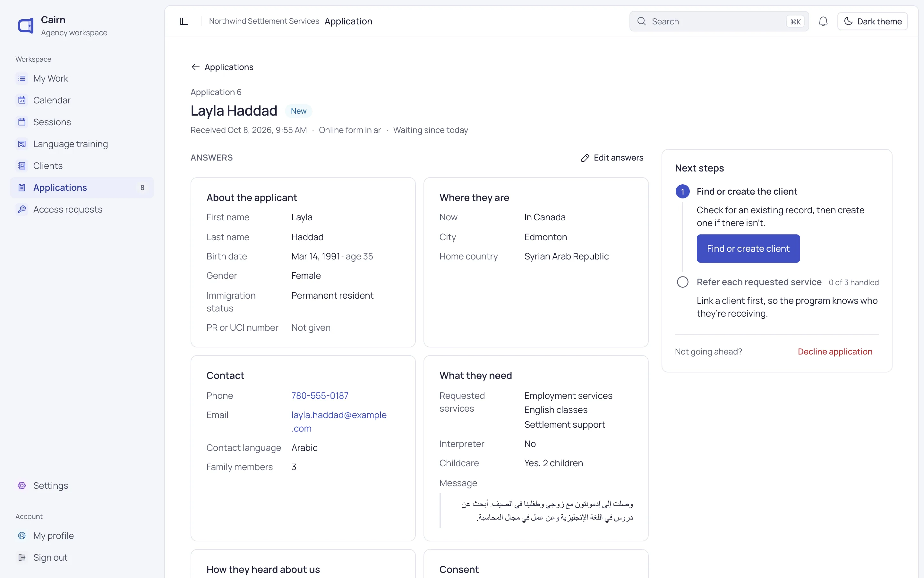Open Access requests page
The image size is (924, 578).
(x=82, y=209)
